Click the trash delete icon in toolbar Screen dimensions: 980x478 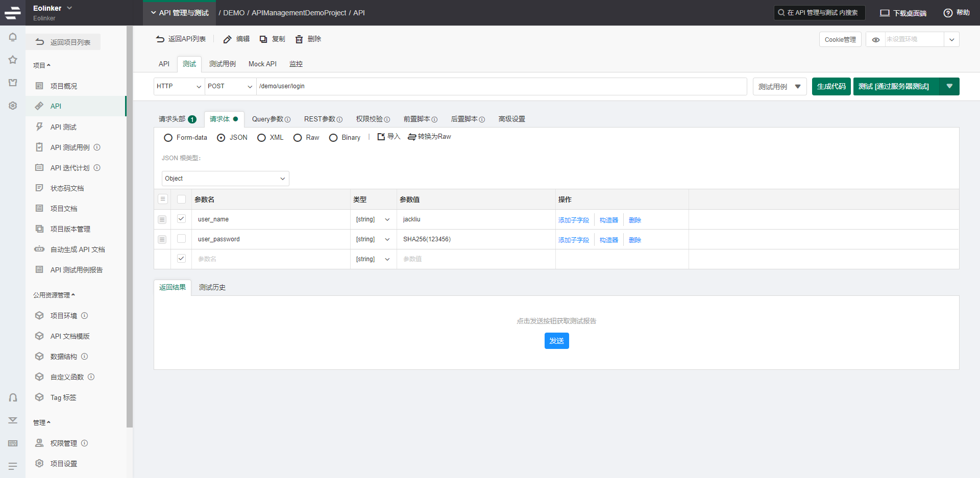(x=299, y=39)
